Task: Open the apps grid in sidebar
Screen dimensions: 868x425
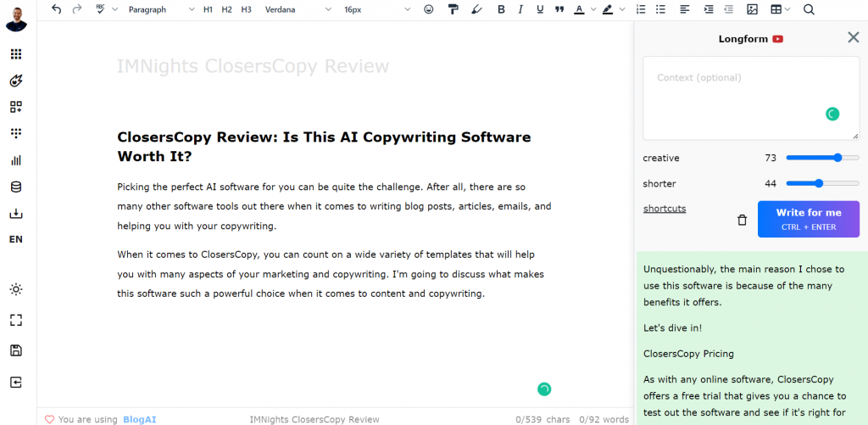Action: pyautogui.click(x=16, y=53)
